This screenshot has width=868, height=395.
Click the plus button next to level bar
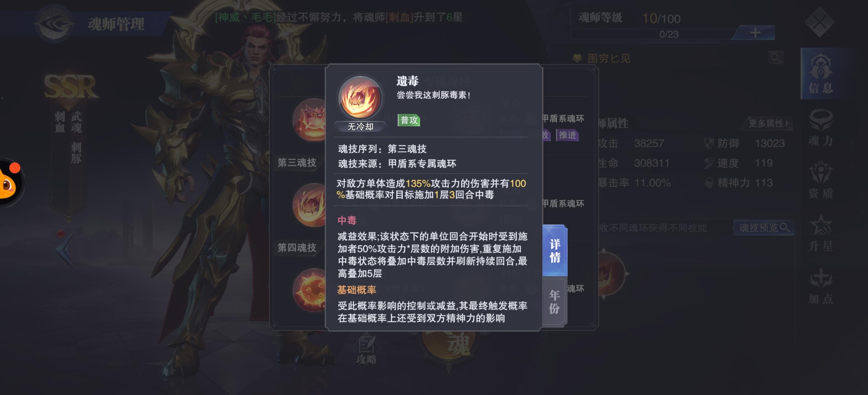tap(755, 33)
